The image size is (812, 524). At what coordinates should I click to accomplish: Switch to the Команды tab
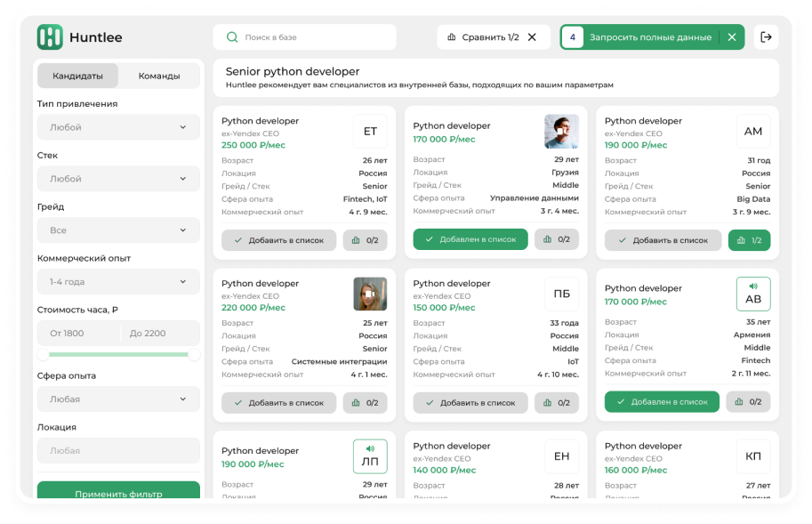[159, 76]
